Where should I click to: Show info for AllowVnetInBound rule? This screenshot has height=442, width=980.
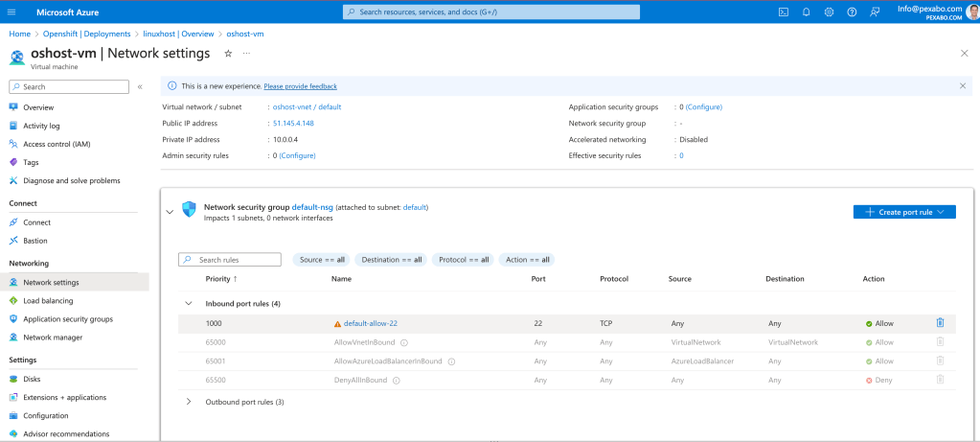[403, 342]
